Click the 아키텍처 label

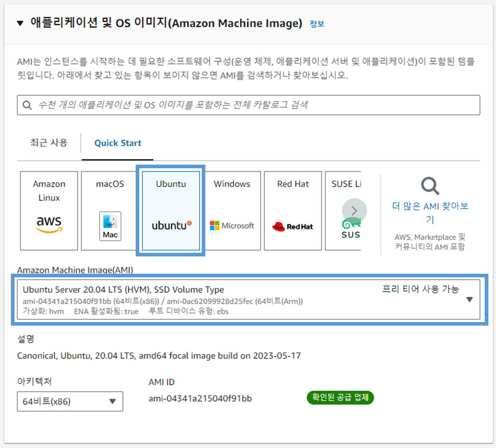pos(34,382)
